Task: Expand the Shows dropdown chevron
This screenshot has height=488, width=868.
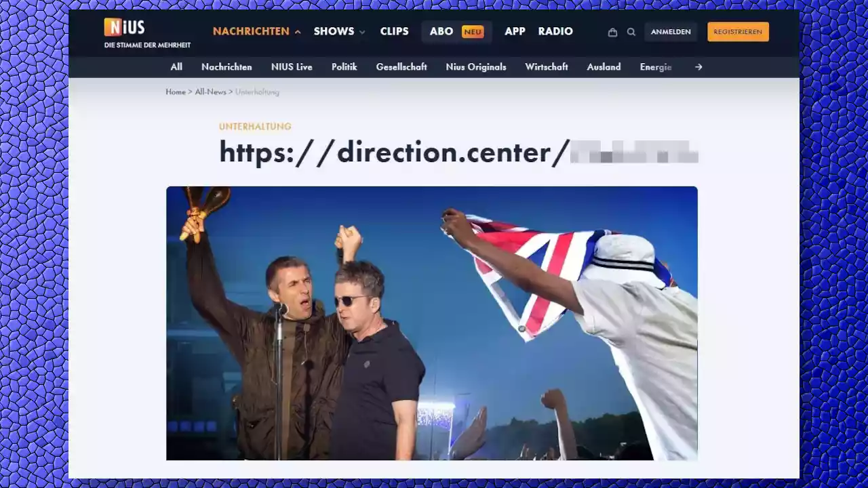Action: coord(362,32)
